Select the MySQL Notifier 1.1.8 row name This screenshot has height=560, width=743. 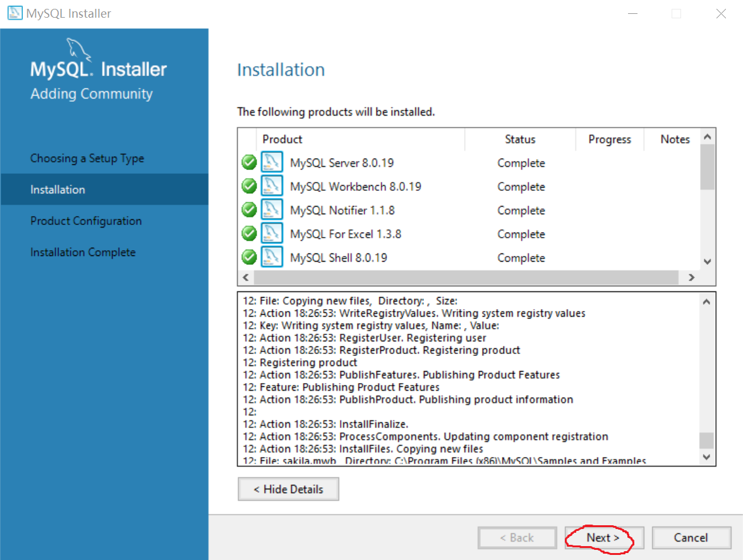pyautogui.click(x=342, y=210)
